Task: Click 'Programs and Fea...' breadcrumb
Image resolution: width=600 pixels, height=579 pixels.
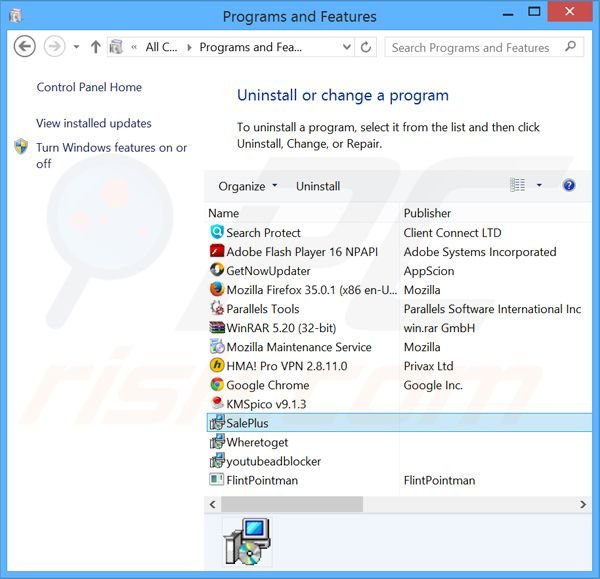Action: tap(251, 47)
